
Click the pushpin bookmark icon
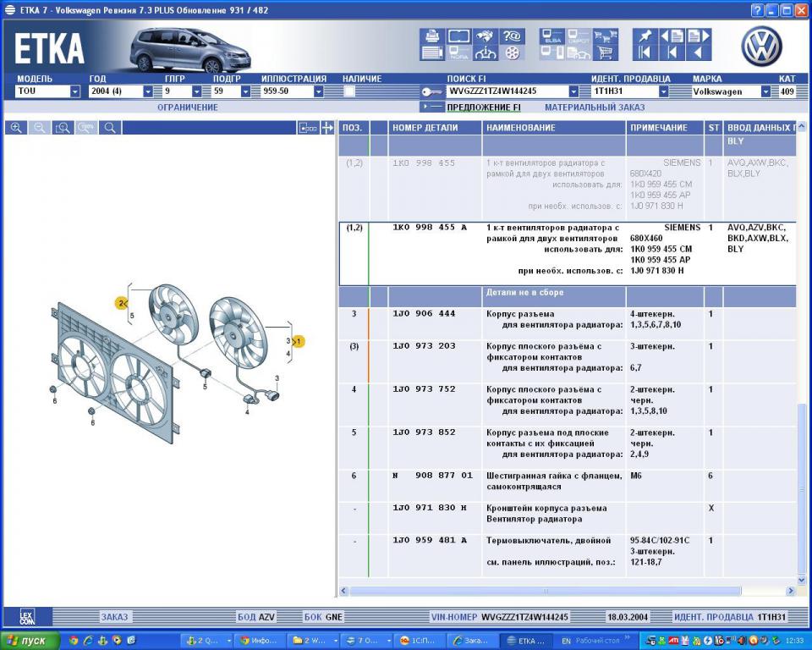(645, 36)
